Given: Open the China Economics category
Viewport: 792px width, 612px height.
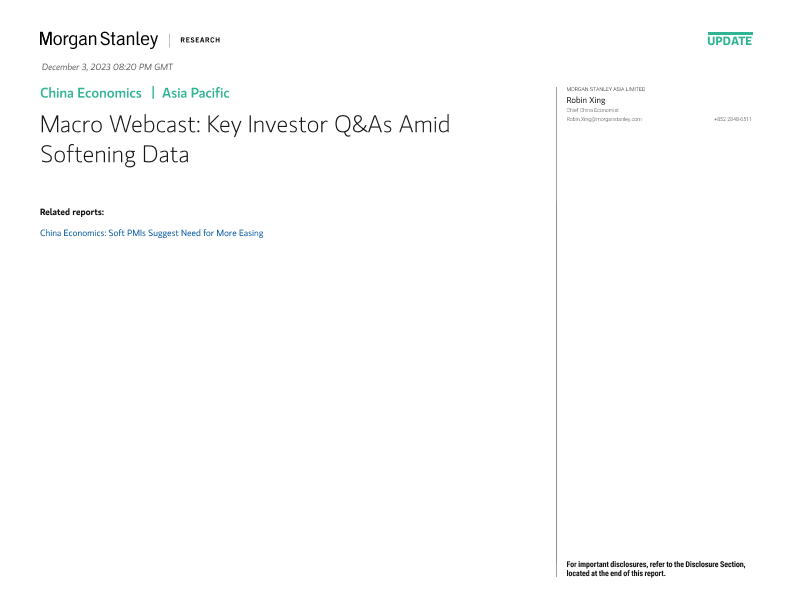Looking at the screenshot, I should [x=91, y=93].
